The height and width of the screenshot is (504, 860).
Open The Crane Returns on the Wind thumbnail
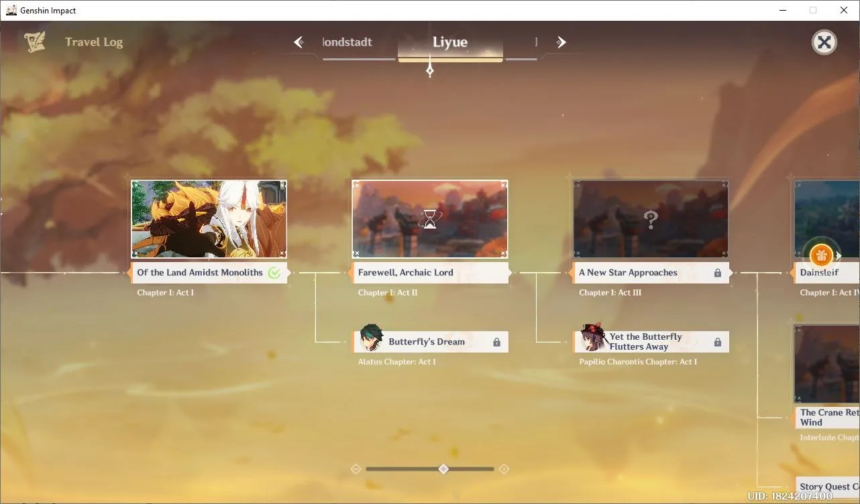click(827, 364)
